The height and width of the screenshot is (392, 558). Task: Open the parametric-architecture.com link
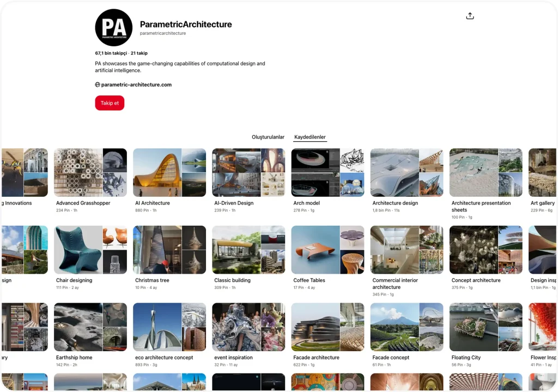point(136,85)
